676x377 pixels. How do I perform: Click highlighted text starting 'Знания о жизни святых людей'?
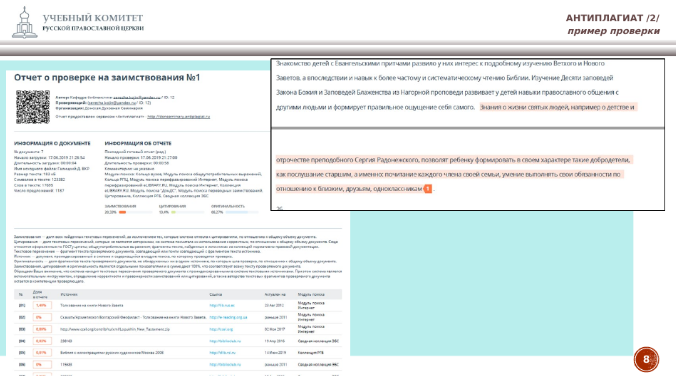557,107
